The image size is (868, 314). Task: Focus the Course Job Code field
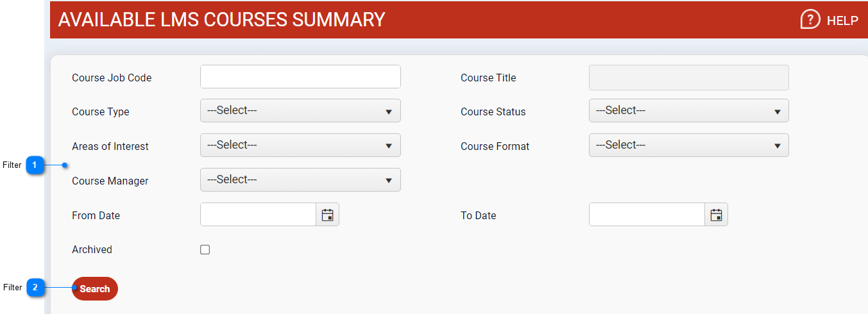(x=300, y=77)
